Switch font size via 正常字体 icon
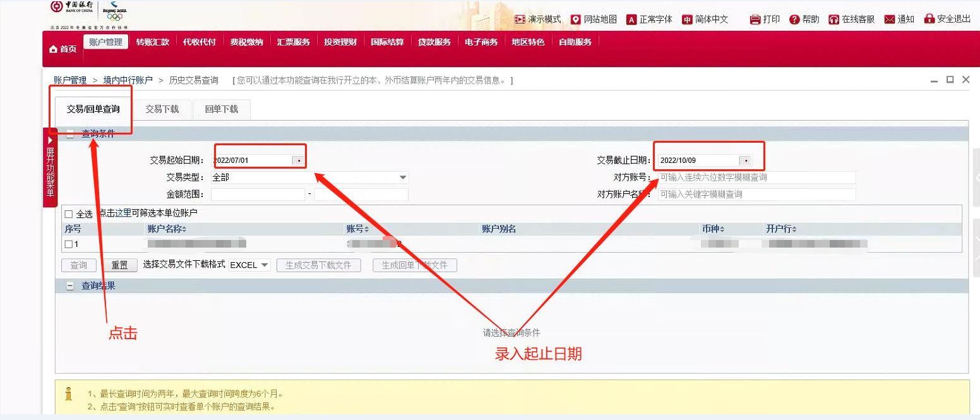 click(x=650, y=19)
